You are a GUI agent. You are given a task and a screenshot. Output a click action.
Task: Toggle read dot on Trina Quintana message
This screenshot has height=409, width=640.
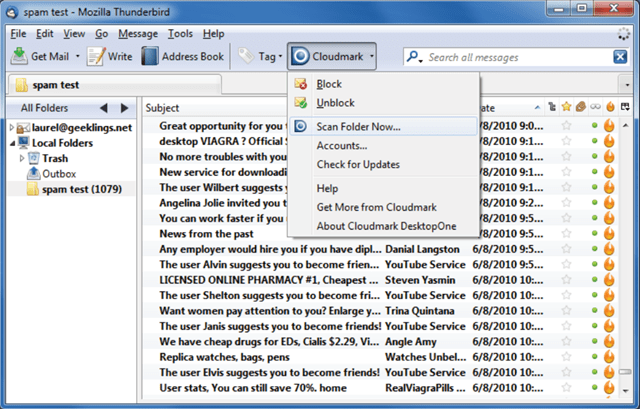[x=595, y=311]
